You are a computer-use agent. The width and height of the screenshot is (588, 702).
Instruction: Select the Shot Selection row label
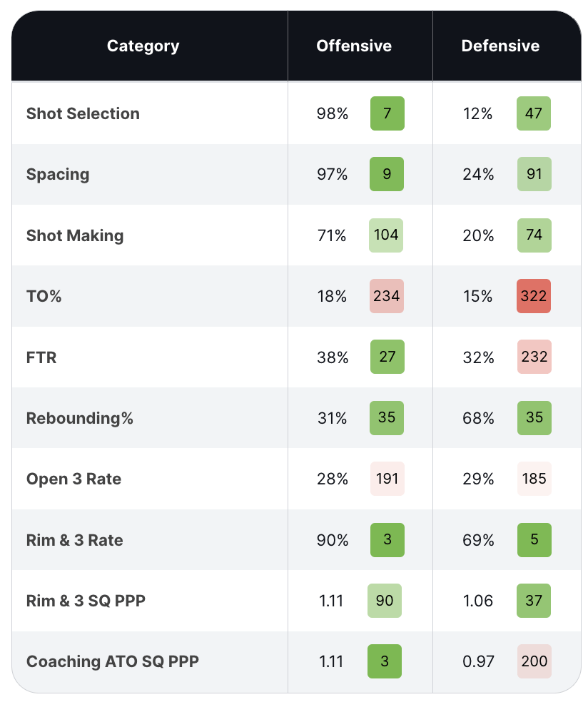(x=83, y=113)
